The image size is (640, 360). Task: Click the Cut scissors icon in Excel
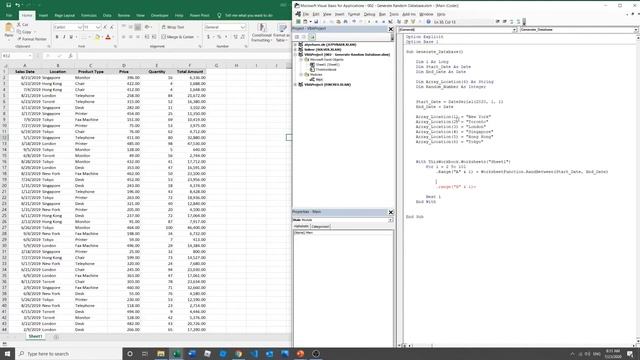point(19,25)
